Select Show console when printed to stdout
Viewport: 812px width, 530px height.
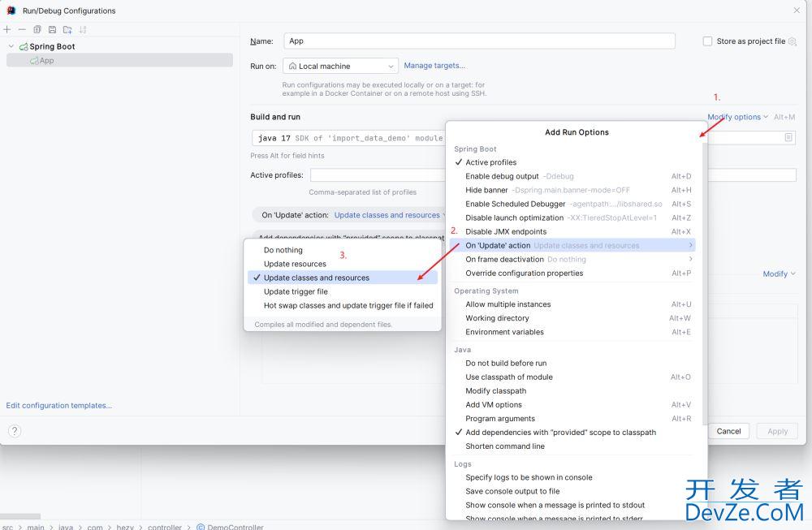pyautogui.click(x=572, y=505)
